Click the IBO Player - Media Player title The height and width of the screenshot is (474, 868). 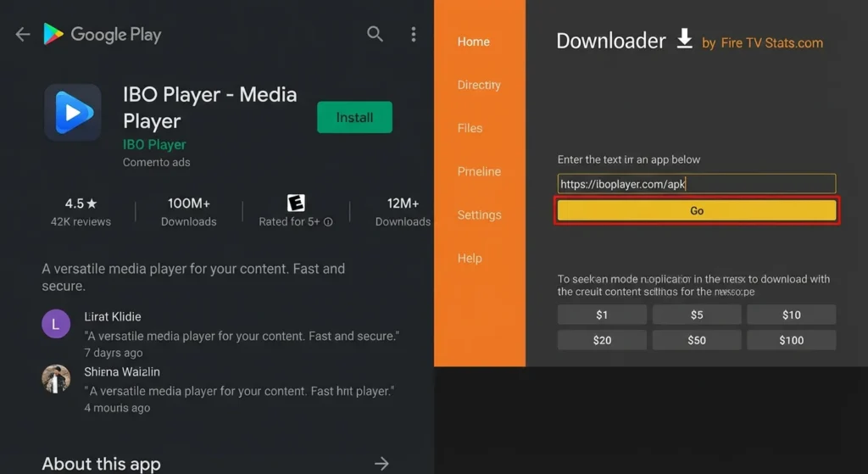point(210,108)
